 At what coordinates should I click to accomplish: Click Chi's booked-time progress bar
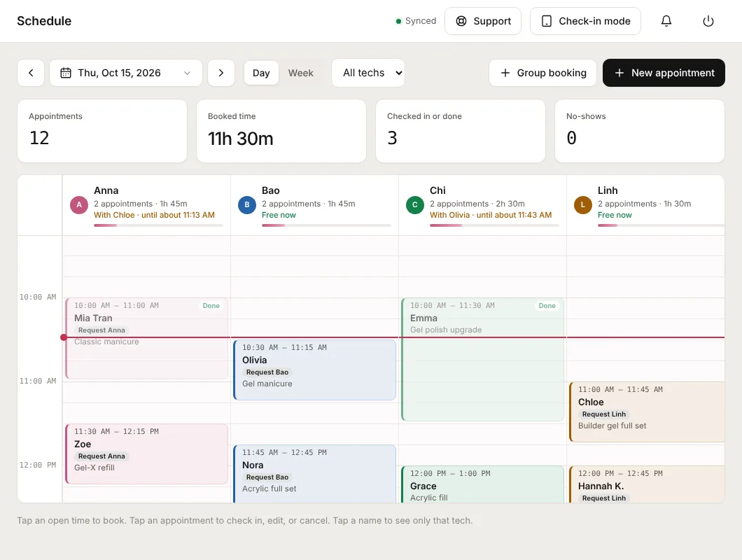[x=494, y=225]
